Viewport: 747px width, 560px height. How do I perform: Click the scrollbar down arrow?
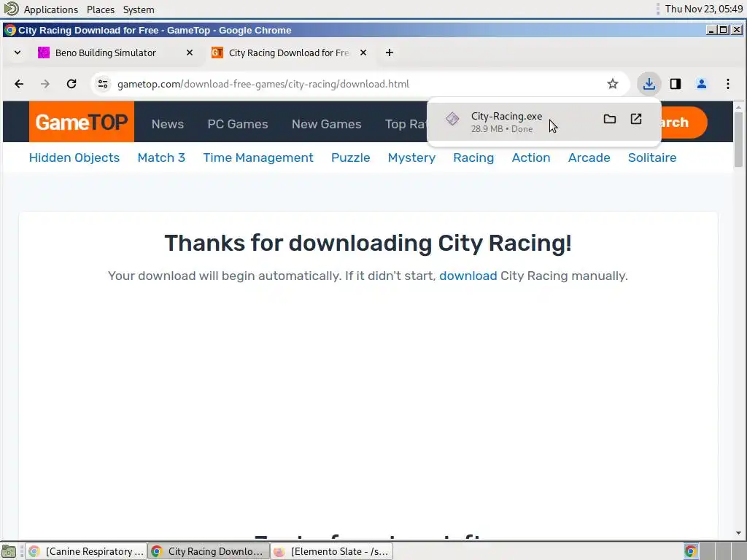[738, 533]
